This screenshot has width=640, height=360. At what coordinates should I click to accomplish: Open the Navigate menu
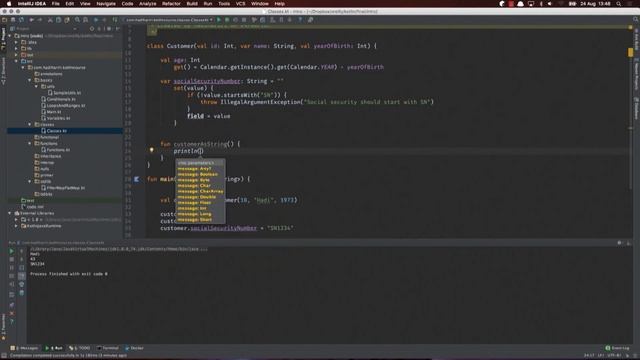click(106, 4)
